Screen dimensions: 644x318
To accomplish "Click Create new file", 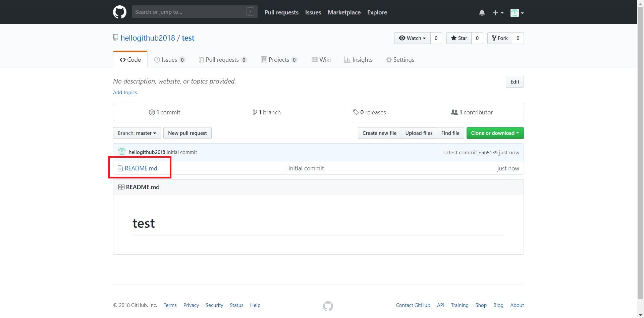I will tap(379, 133).
